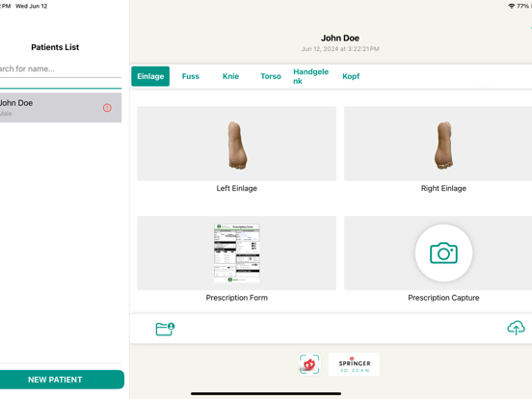Viewport: 532px width, 399px height.
Task: Click the Left Einlage label
Action: 237,188
